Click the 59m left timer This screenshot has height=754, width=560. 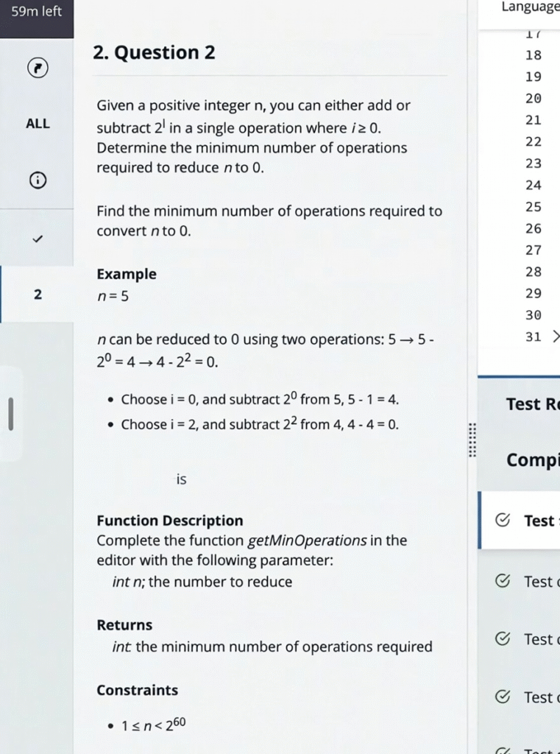[x=37, y=12]
